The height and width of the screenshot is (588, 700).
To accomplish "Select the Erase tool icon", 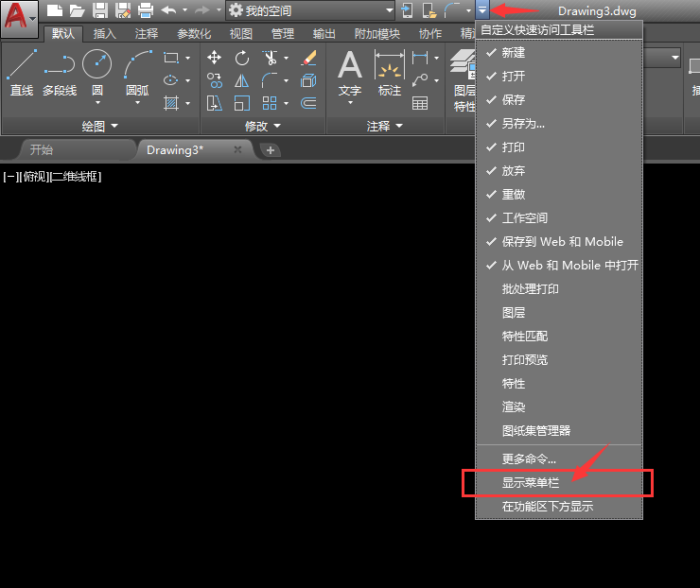I will pyautogui.click(x=308, y=58).
